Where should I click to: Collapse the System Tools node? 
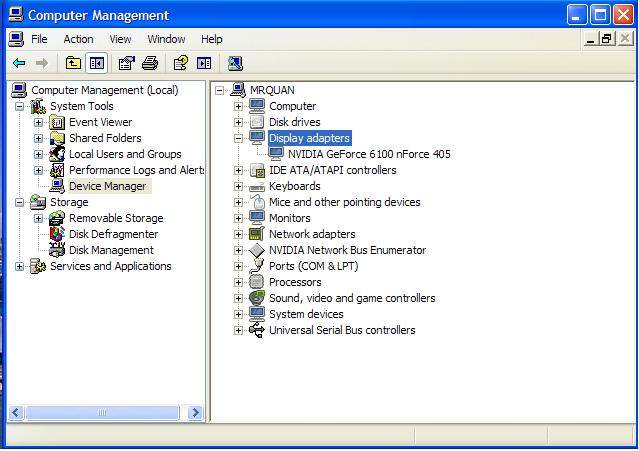20,107
